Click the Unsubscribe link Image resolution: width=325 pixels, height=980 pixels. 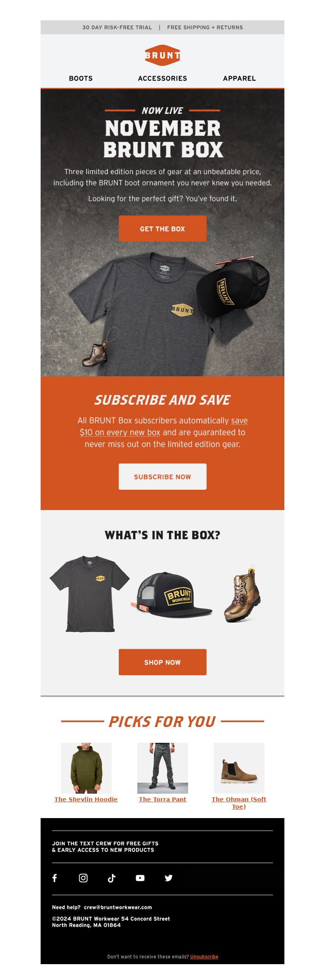(204, 956)
